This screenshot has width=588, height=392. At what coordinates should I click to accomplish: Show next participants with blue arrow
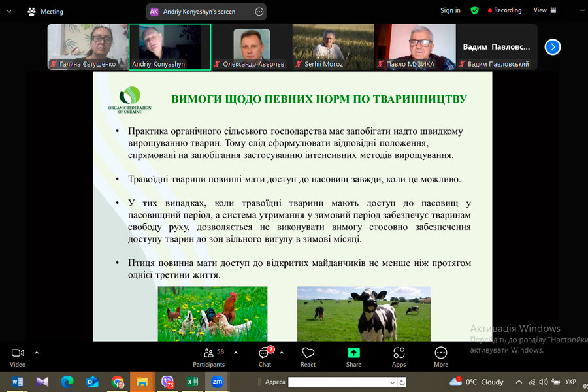point(552,47)
